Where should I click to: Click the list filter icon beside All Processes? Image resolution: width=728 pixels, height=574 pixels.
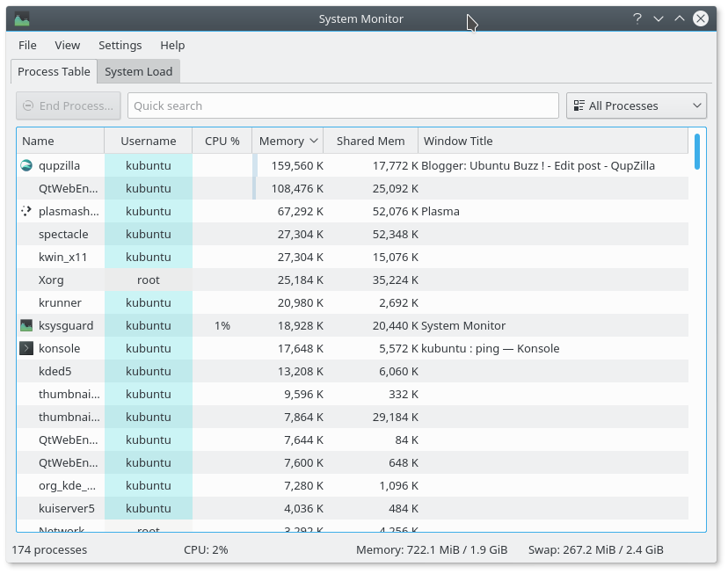(579, 105)
